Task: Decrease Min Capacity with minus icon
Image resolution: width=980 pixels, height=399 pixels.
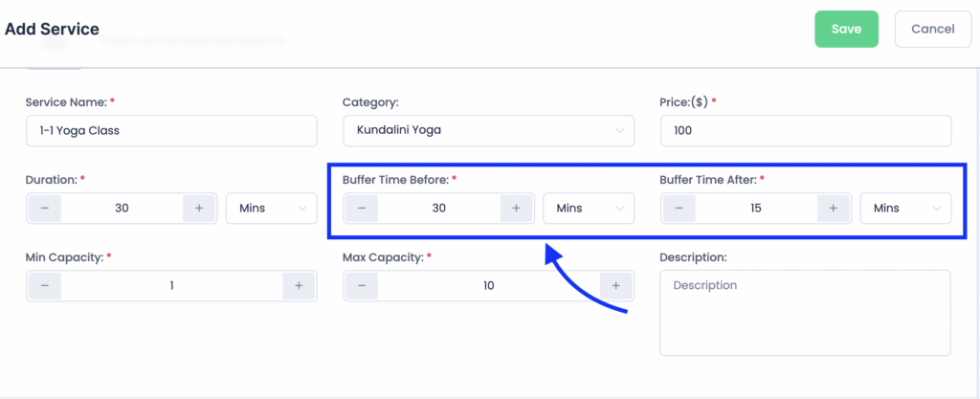Action: pyautogui.click(x=45, y=285)
